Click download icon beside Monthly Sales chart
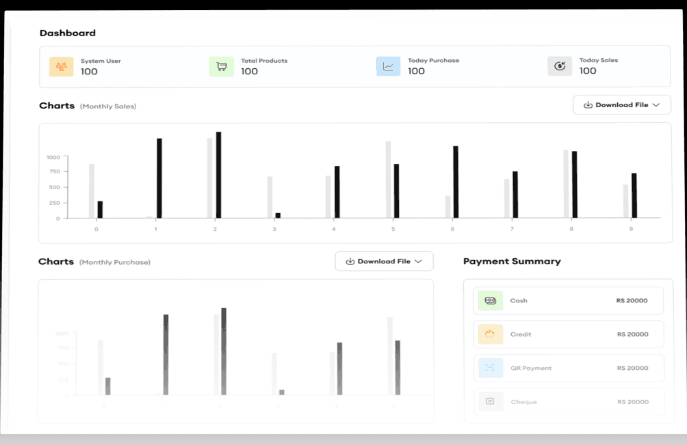Viewport: 687px width, 445px height. coord(588,105)
